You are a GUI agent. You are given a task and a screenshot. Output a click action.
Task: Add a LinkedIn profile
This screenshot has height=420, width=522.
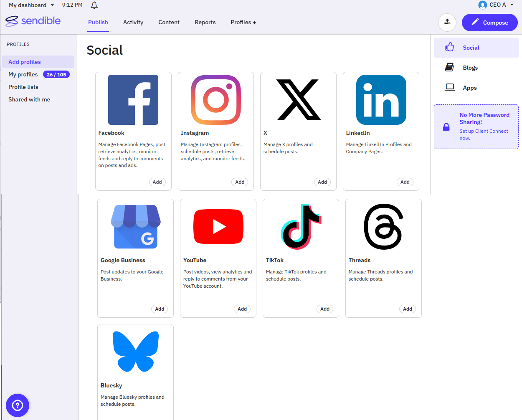click(405, 182)
